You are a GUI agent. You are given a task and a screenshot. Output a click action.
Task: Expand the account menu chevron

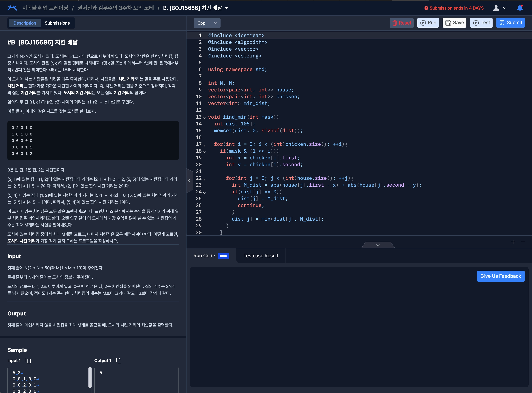click(x=505, y=8)
